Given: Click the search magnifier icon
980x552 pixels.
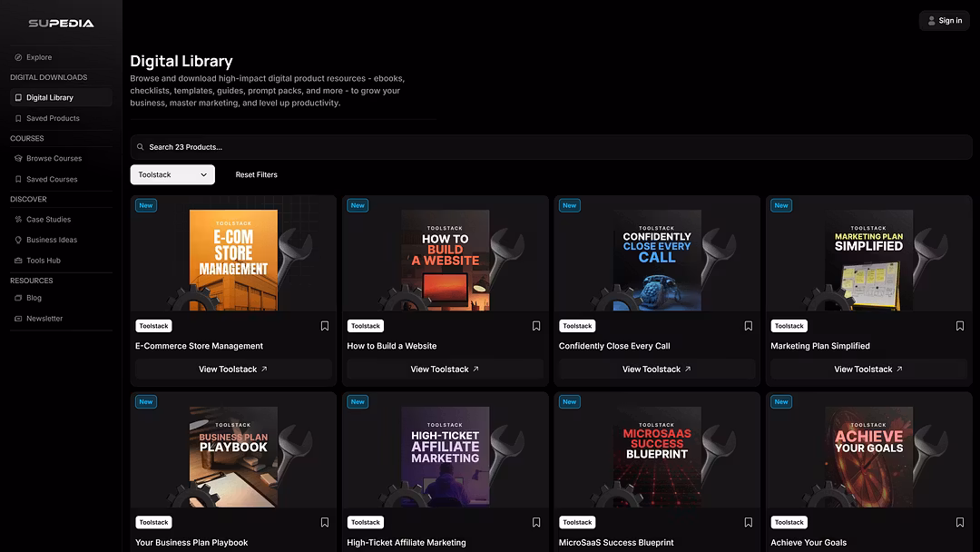Looking at the screenshot, I should coord(141,147).
